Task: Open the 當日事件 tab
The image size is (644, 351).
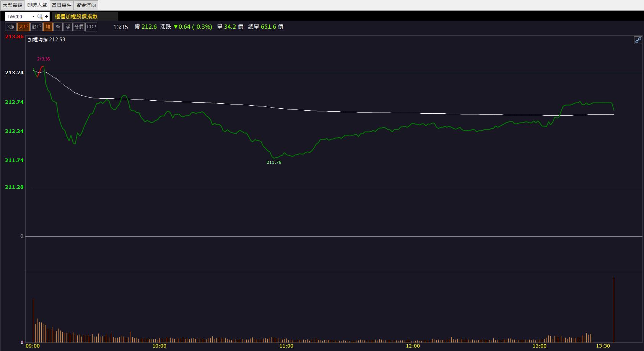Action: coord(62,5)
